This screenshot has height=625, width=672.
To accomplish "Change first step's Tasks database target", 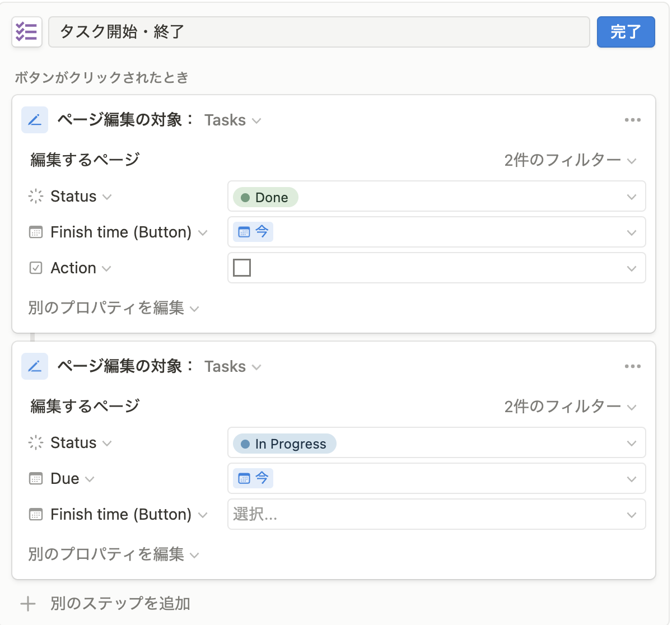I will [x=232, y=120].
